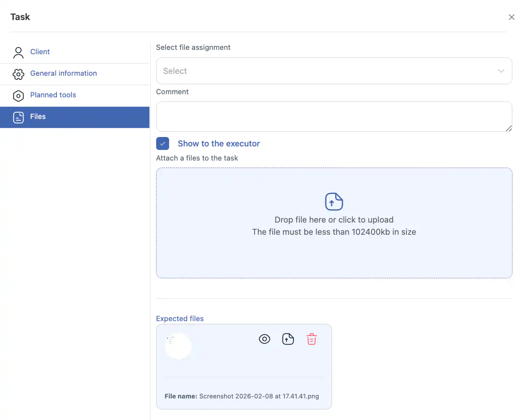Uncheck the Show to the executor checkbox

[162, 144]
